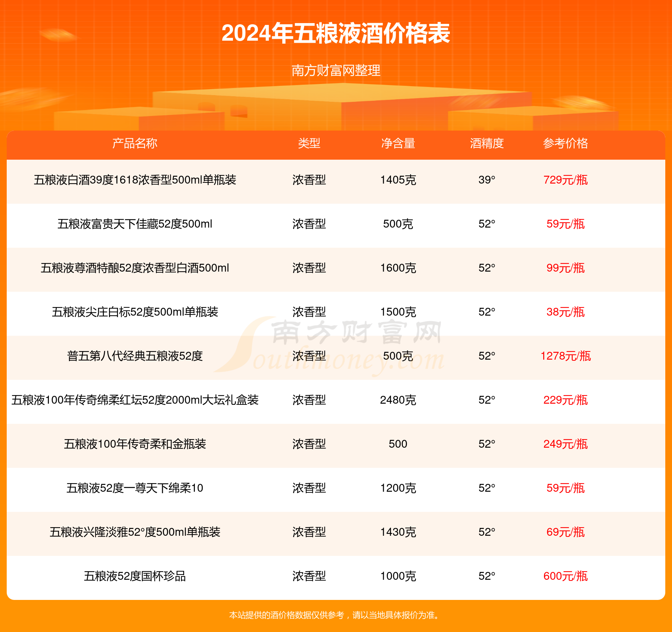Viewport: 672px width, 632px height.
Task: Click the 1405克 net content cell
Action: coord(398,180)
